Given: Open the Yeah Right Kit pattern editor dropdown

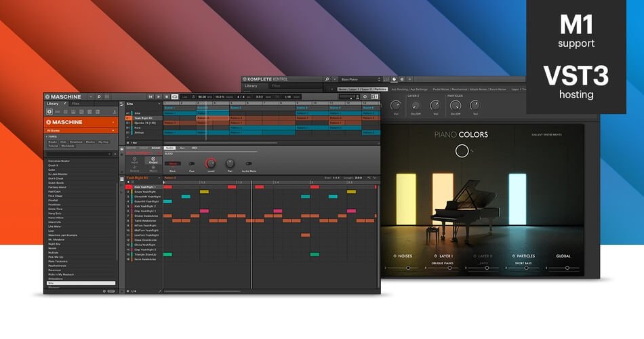Looking at the screenshot, I should (159, 178).
